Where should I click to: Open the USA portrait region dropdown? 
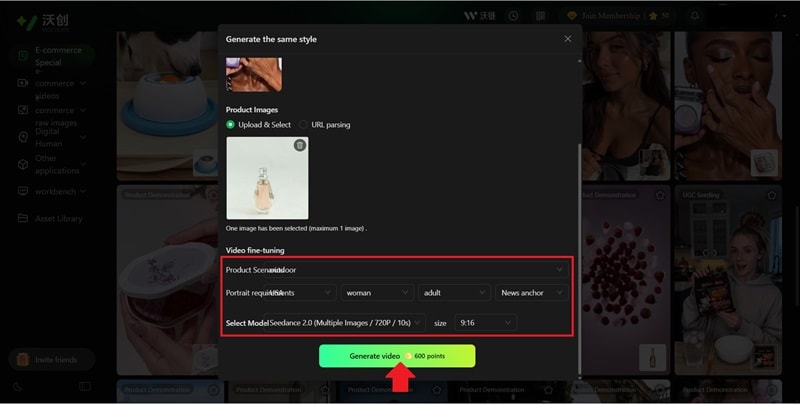[301, 292]
